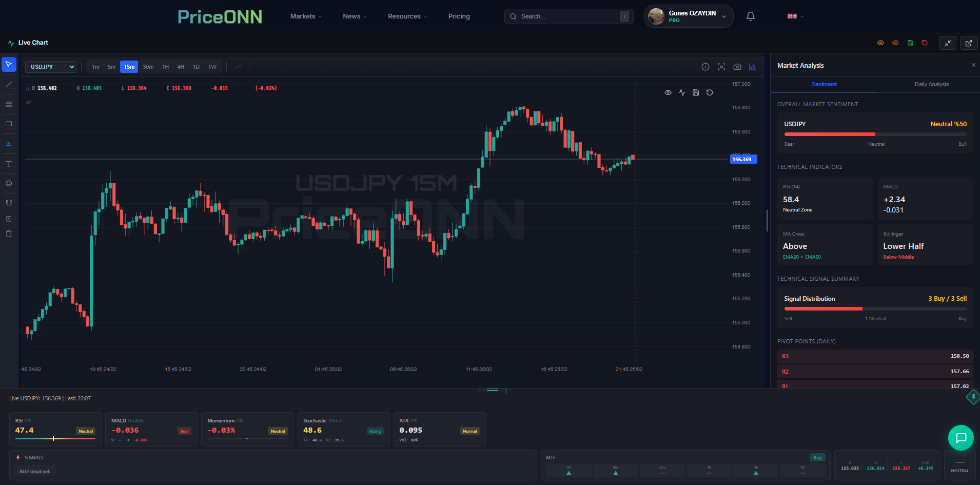Select the cursor pointer tool in sidebar
This screenshot has height=485, width=980.
[x=9, y=65]
